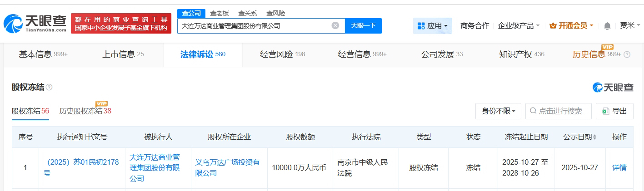Open 知识产权 tab
Viewport: 644px width, 191px height.
point(521,54)
